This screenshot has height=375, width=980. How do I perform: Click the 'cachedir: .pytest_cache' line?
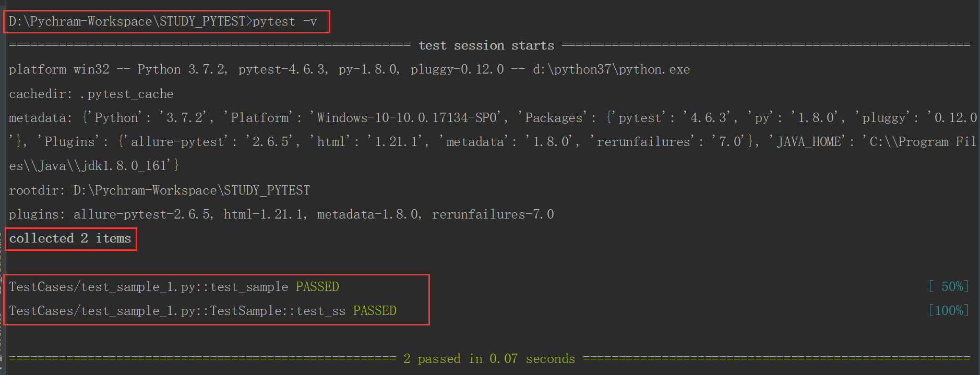coord(91,94)
